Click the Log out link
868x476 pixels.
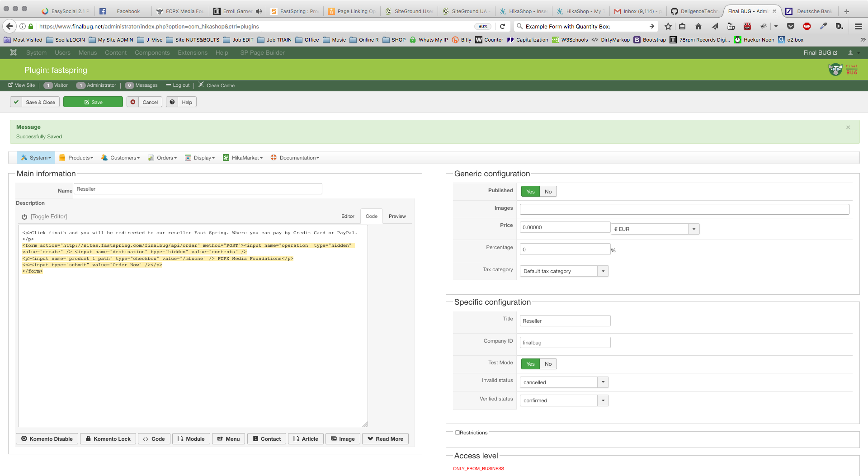(178, 85)
